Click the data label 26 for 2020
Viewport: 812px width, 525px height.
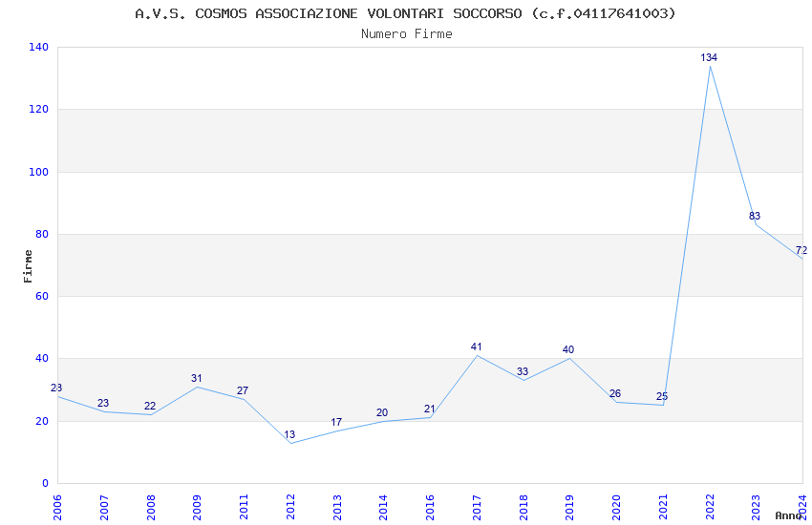coord(615,393)
